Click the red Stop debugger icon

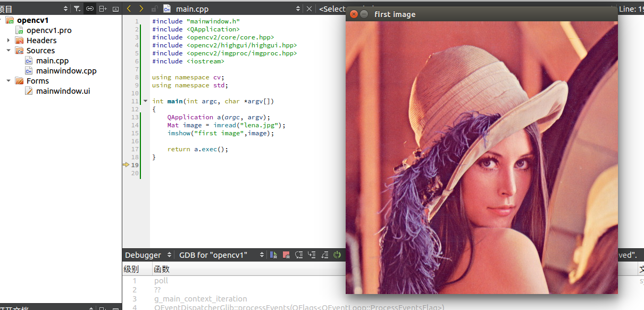click(x=286, y=255)
